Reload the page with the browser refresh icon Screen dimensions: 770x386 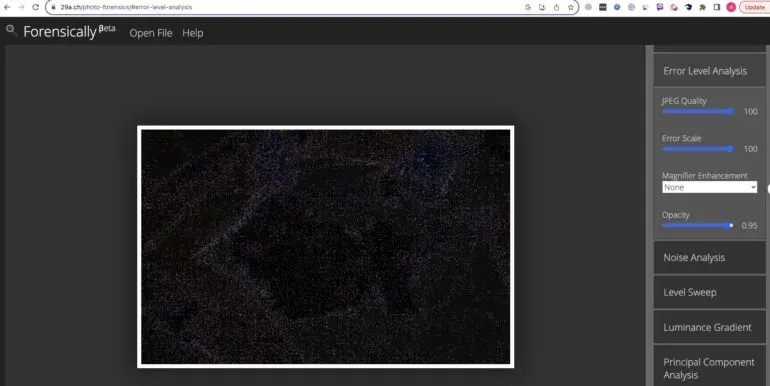click(x=35, y=7)
